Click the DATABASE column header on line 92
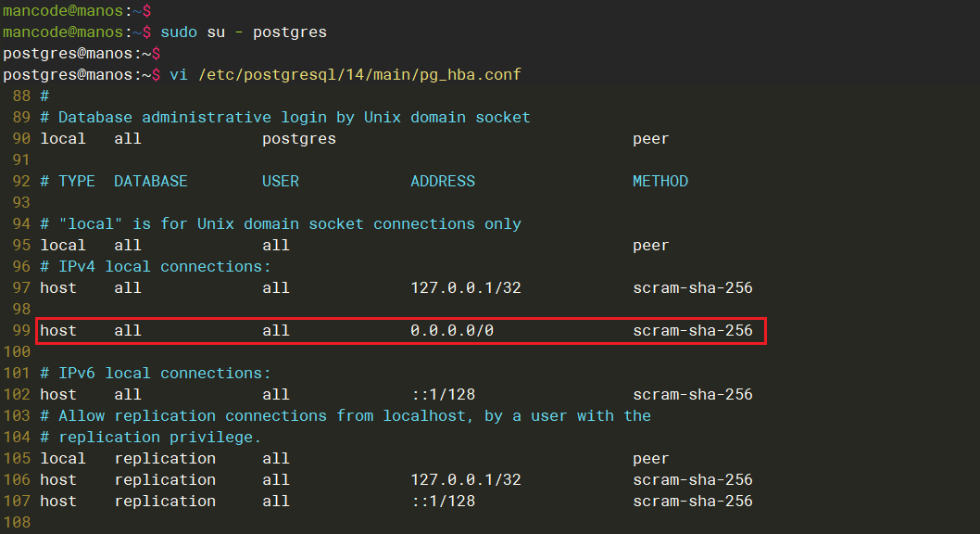The height and width of the screenshot is (534, 980). coord(150,182)
